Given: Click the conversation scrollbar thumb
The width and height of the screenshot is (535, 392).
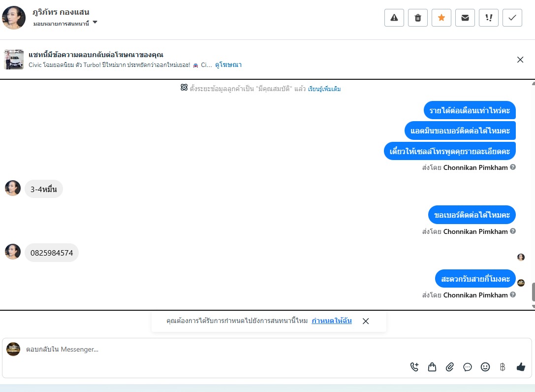Looking at the screenshot, I should [534, 292].
